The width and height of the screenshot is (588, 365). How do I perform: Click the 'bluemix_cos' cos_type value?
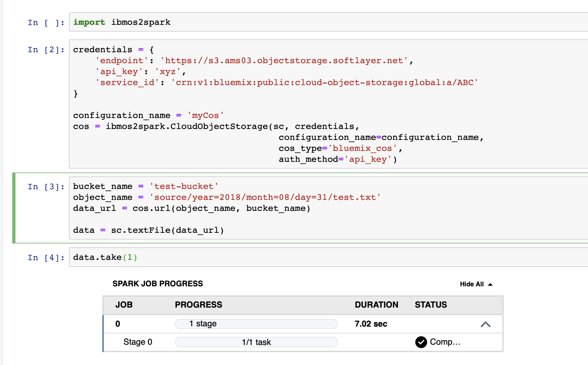pos(362,148)
